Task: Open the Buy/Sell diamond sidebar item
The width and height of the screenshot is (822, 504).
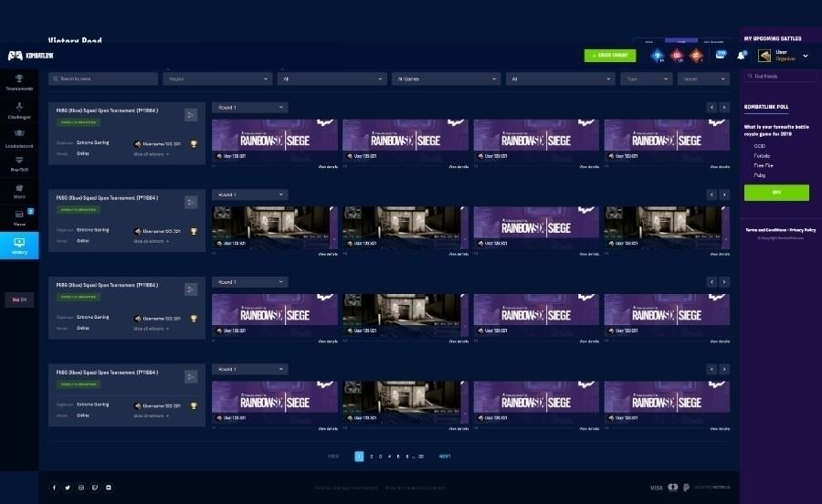Action: pyautogui.click(x=19, y=164)
